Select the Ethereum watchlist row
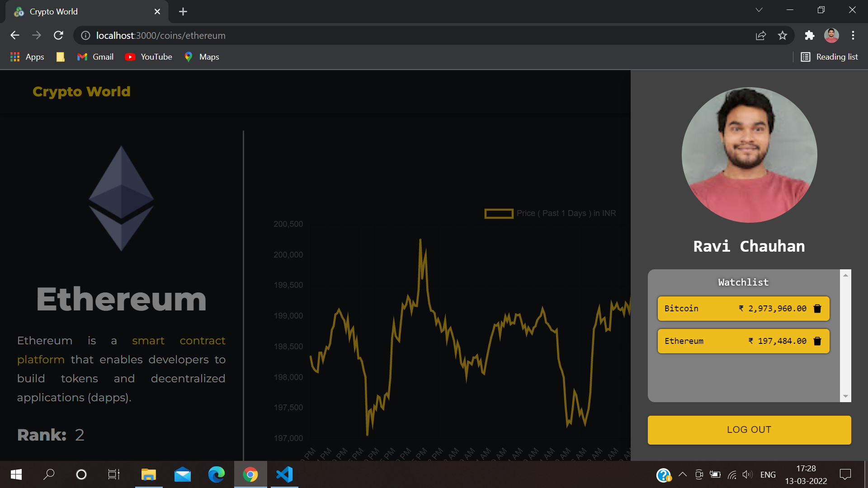Screen dimensions: 868x488 click(x=743, y=341)
